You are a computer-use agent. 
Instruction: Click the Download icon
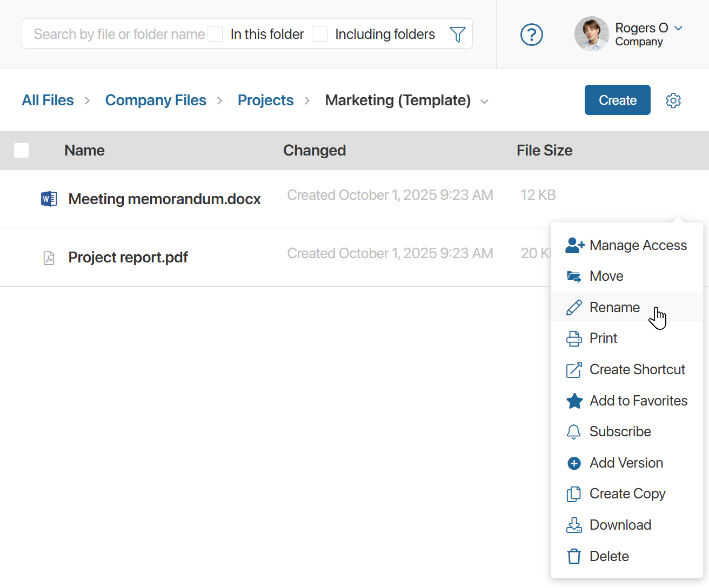(573, 524)
